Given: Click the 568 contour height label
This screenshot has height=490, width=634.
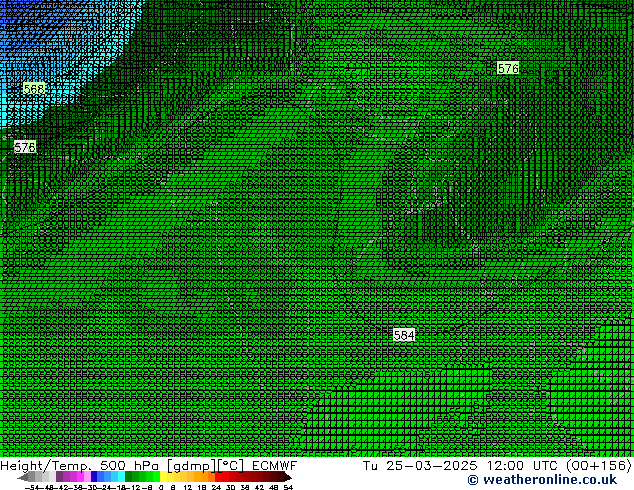Looking at the screenshot, I should click(34, 89).
